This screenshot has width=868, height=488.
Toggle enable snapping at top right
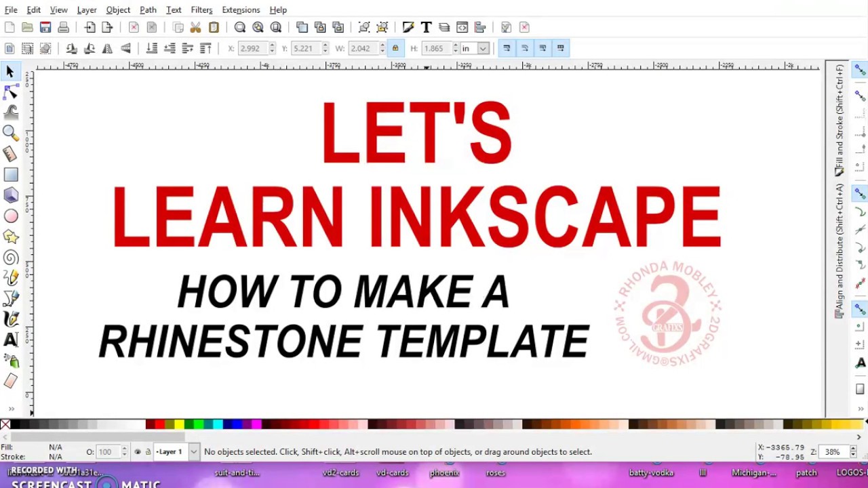click(x=860, y=70)
